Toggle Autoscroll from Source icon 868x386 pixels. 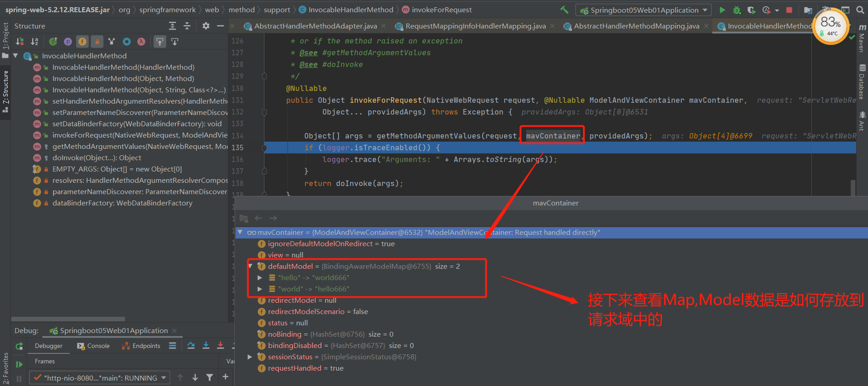point(175,42)
